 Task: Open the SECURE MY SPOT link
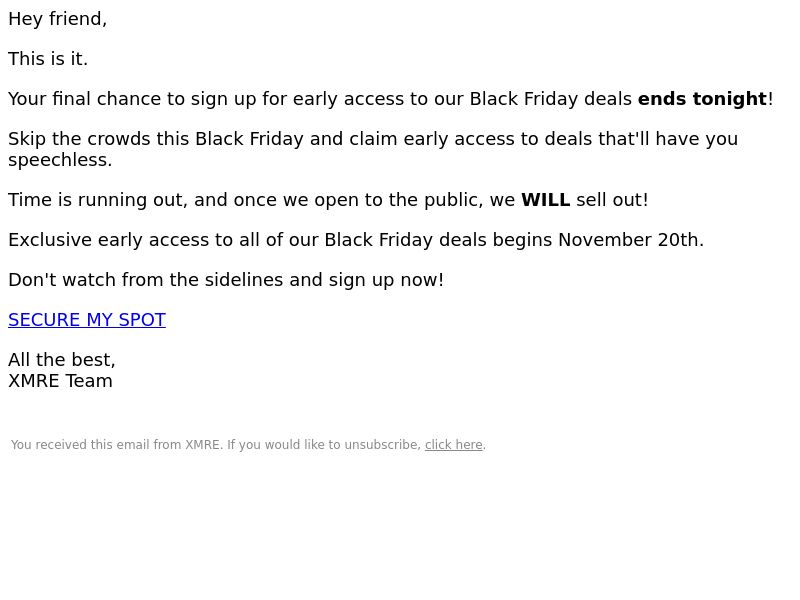point(87,320)
